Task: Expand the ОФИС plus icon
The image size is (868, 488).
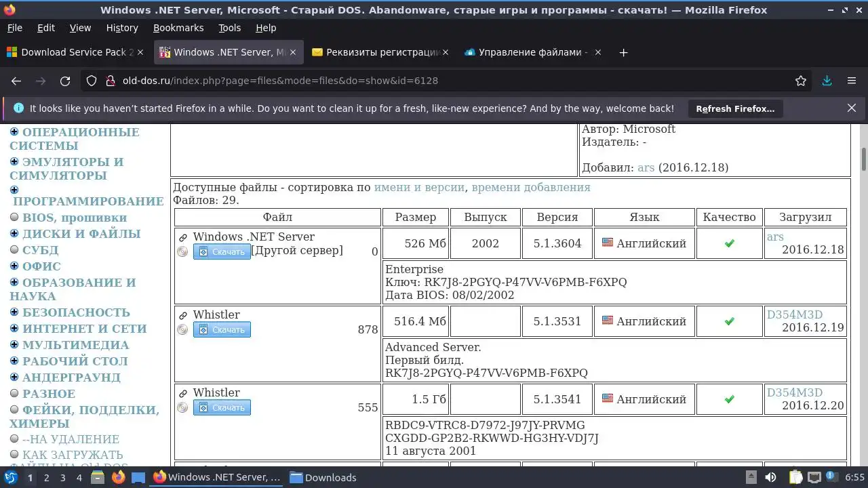Action: (14, 266)
